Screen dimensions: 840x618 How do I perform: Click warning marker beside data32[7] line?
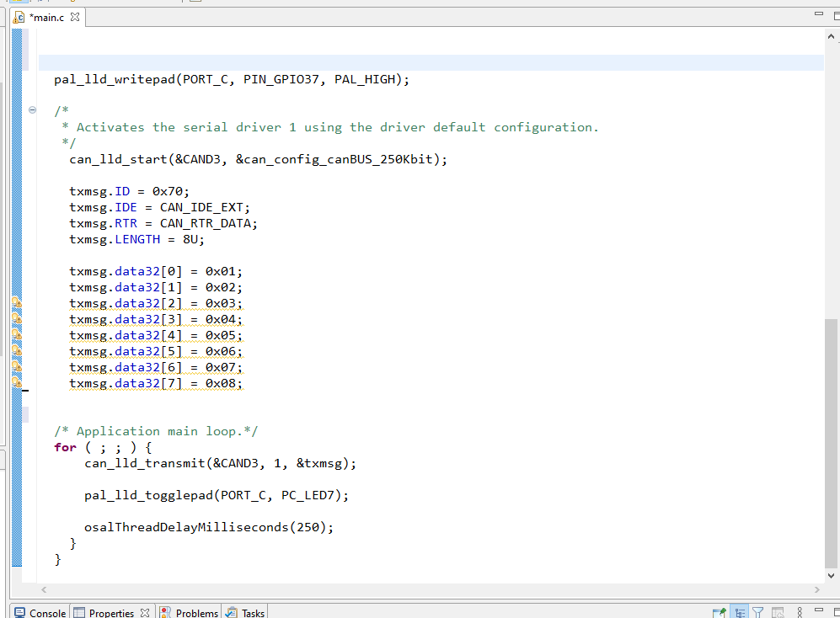tap(17, 383)
